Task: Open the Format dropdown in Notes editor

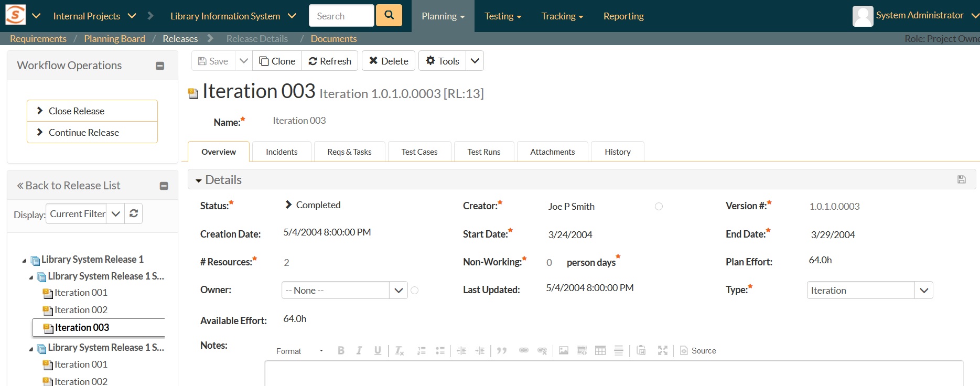Action: 299,351
